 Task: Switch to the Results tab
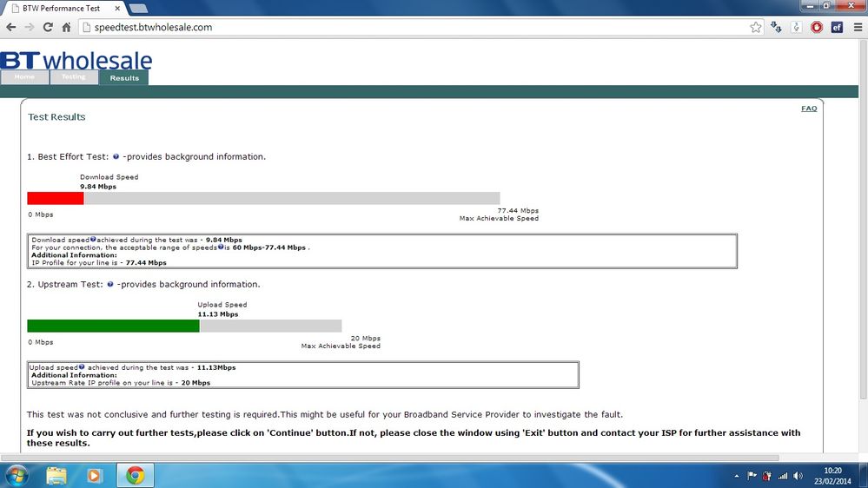[124, 78]
